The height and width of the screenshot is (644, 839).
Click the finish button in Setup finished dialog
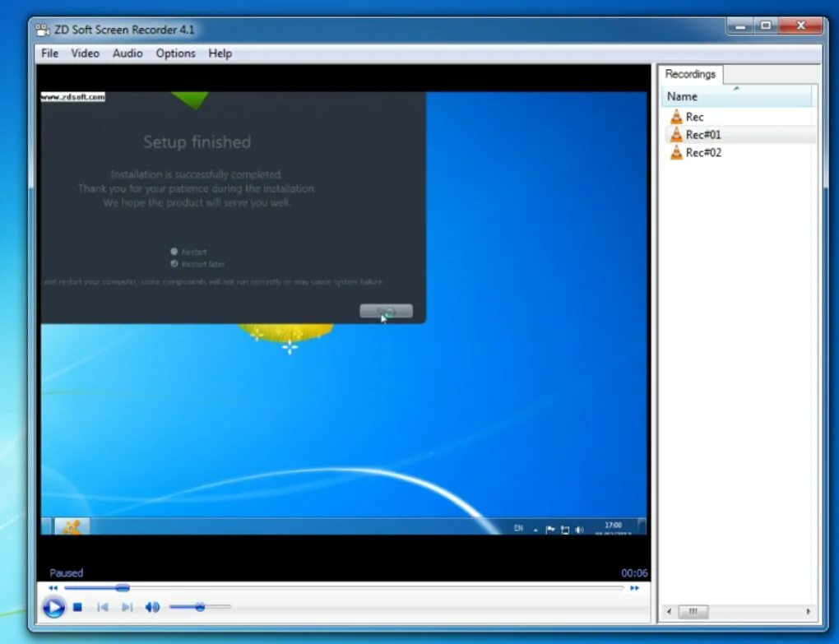pyautogui.click(x=387, y=311)
